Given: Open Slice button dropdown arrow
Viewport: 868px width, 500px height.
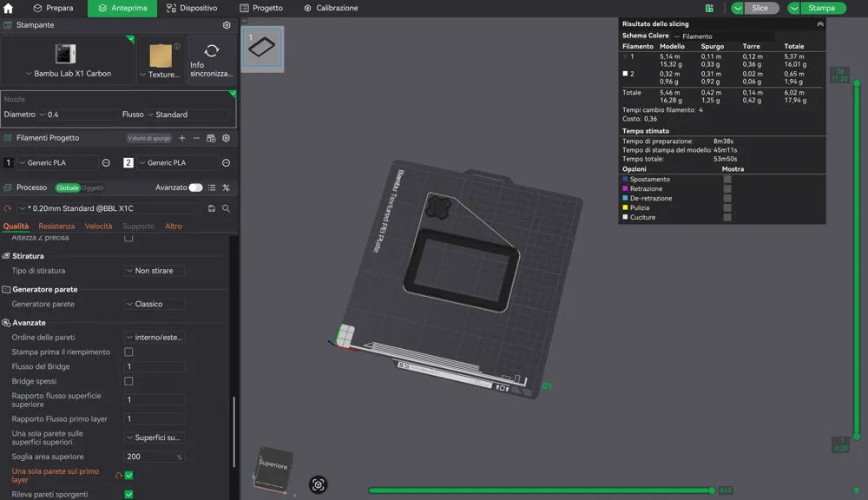Looking at the screenshot, I should click(x=737, y=9).
